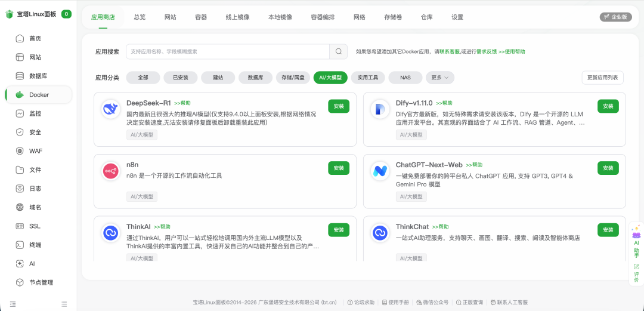Click in the 应用搜索 search field
The image size is (644, 311).
(x=228, y=51)
